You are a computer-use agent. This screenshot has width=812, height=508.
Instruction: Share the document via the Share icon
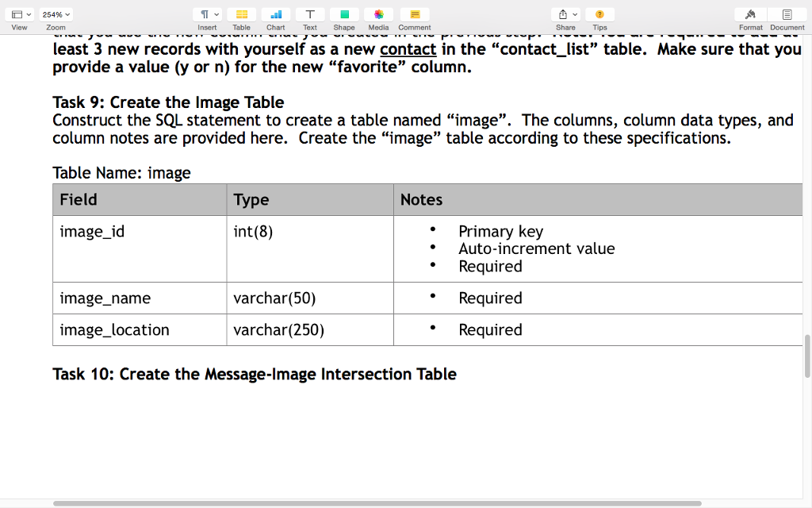pyautogui.click(x=561, y=14)
